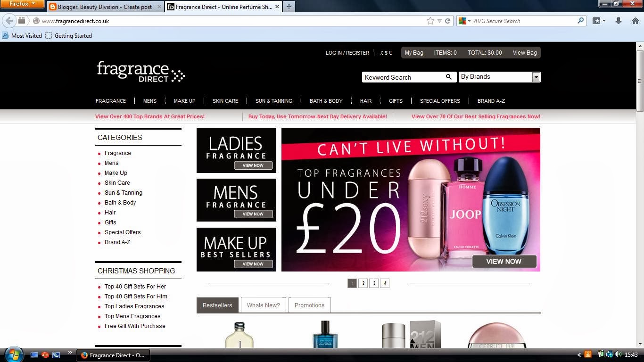Image resolution: width=644 pixels, height=362 pixels.
Task: Select the Promotions tab
Action: click(309, 305)
